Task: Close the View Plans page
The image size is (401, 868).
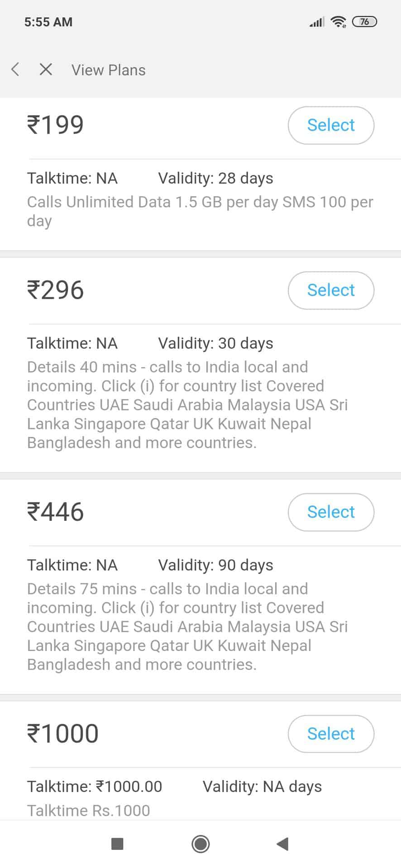Action: [x=46, y=70]
